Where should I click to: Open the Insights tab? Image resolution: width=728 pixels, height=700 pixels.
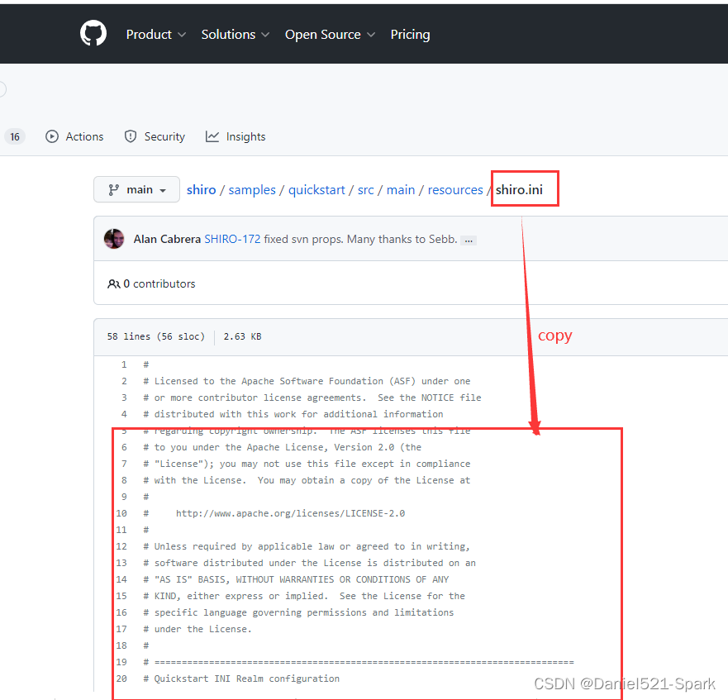click(x=236, y=136)
